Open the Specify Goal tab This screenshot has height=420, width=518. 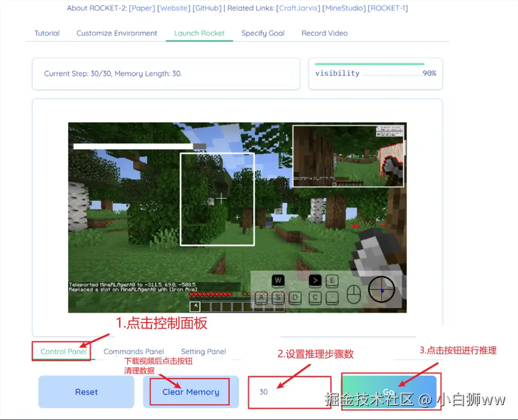[x=263, y=34]
